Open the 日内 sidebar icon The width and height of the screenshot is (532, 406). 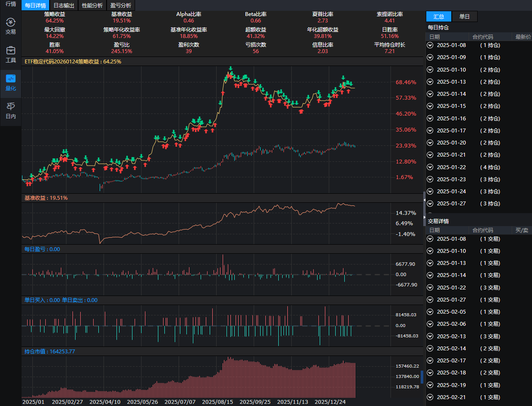coord(10,110)
